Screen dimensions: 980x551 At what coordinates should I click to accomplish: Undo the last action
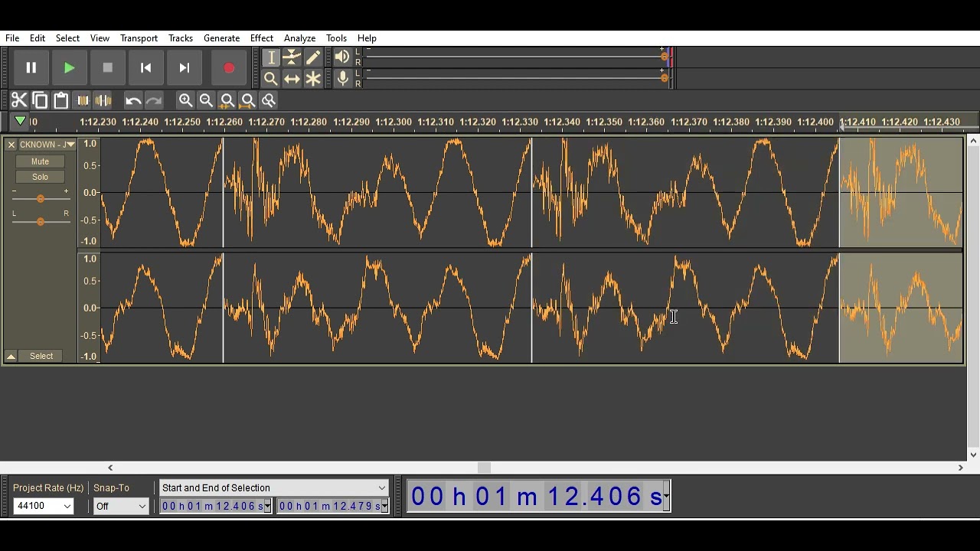pos(133,100)
